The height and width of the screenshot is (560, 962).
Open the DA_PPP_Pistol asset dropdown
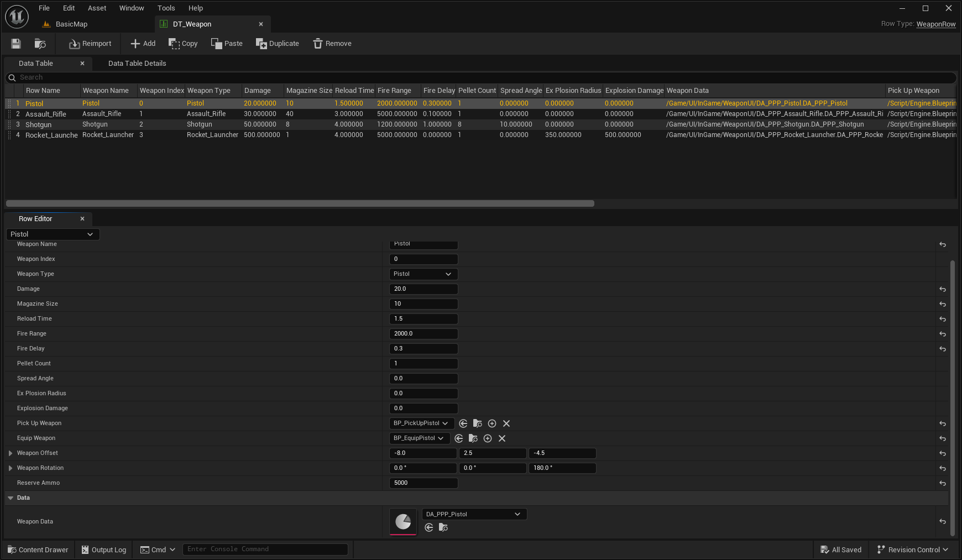(x=474, y=514)
